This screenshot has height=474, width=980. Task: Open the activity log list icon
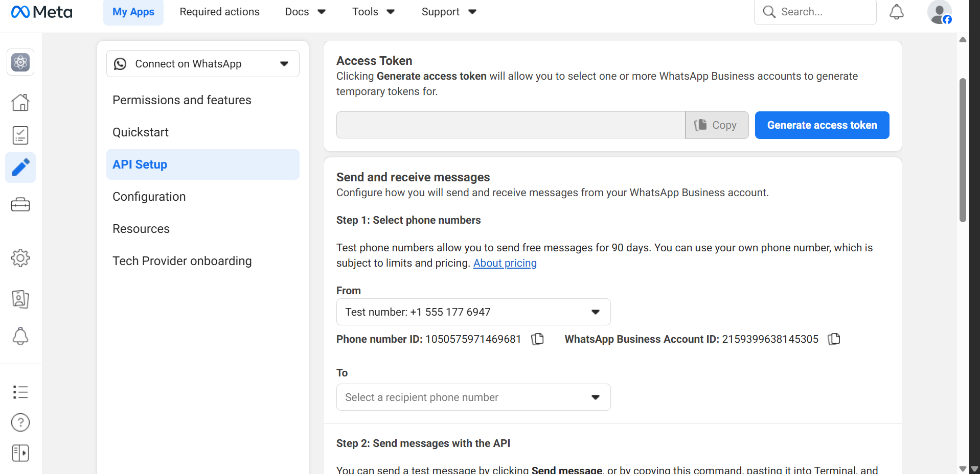click(x=20, y=392)
